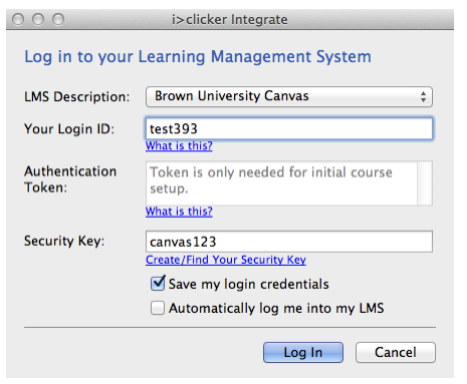Open the What is this? link under Login ID
The width and height of the screenshot is (467, 384).
(x=179, y=146)
